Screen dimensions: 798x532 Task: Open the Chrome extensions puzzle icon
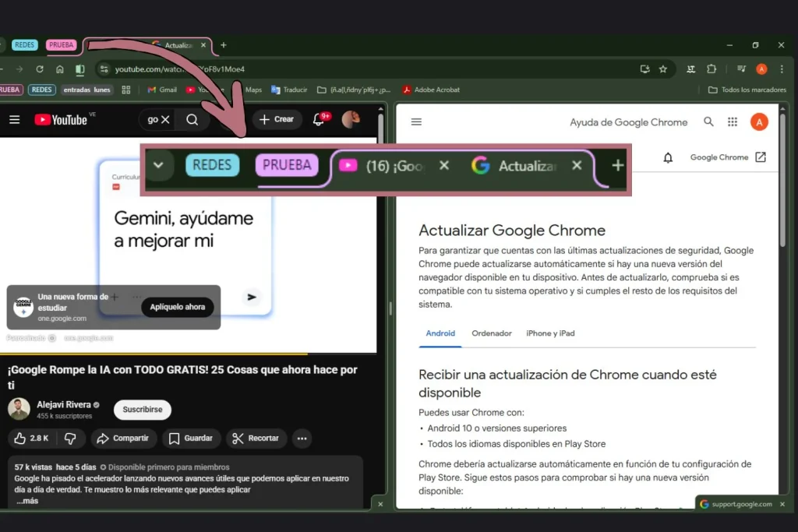coord(711,69)
